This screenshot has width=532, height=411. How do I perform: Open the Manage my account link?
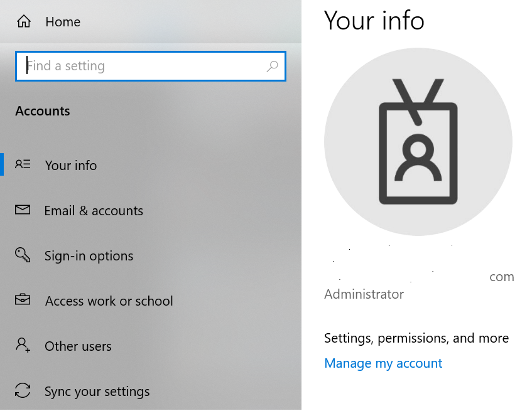(x=383, y=363)
